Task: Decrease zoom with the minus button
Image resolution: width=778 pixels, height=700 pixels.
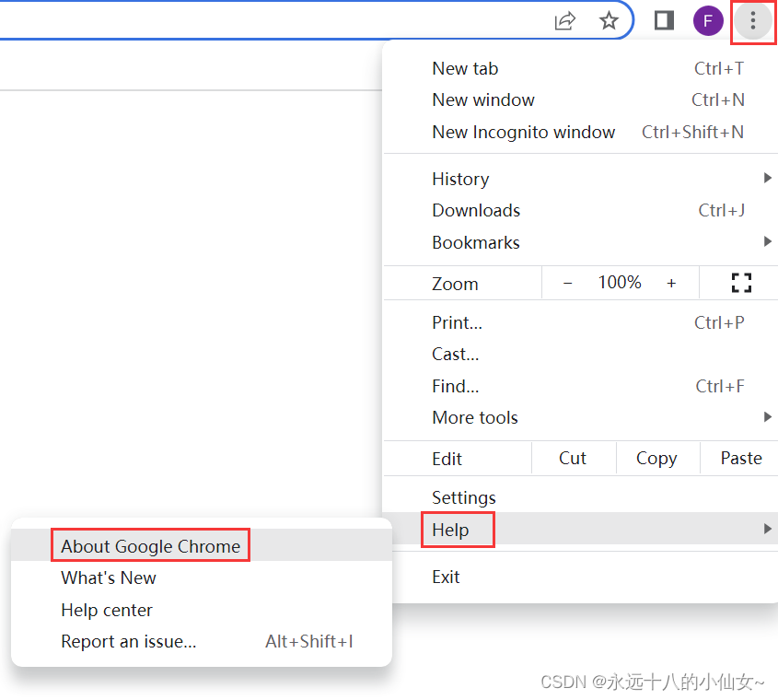Action: [x=568, y=283]
